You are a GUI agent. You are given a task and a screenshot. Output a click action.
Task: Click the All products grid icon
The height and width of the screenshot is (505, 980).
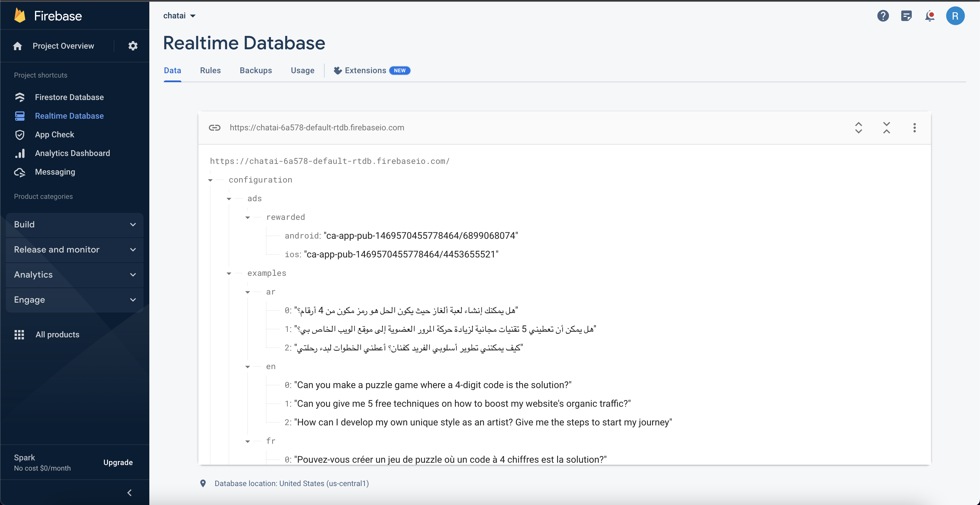click(20, 335)
